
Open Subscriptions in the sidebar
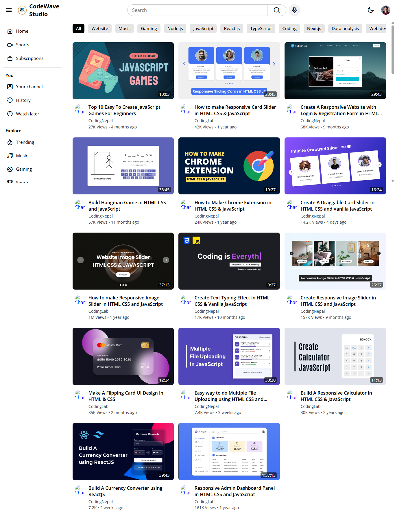click(29, 58)
